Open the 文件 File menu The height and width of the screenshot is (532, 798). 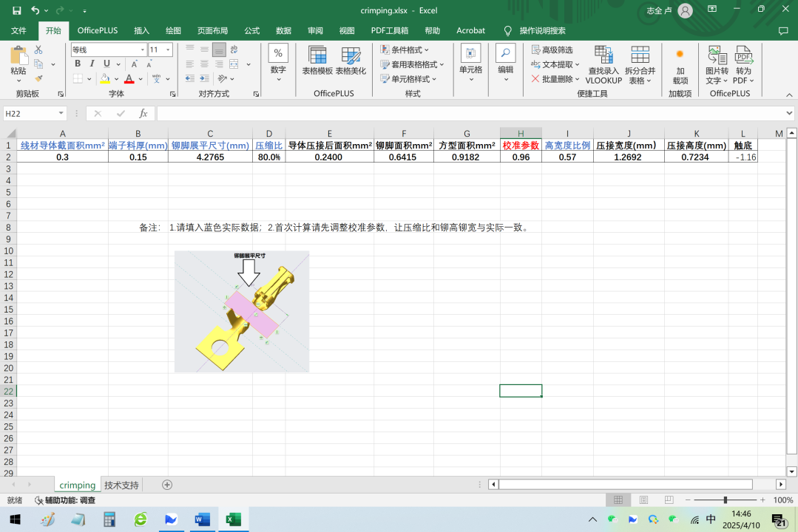pos(18,30)
